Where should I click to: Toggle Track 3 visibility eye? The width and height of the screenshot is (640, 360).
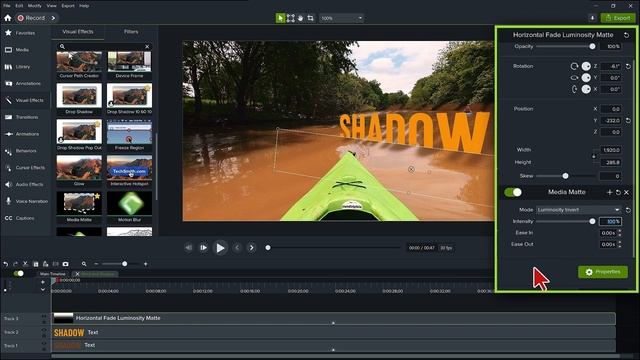44,316
